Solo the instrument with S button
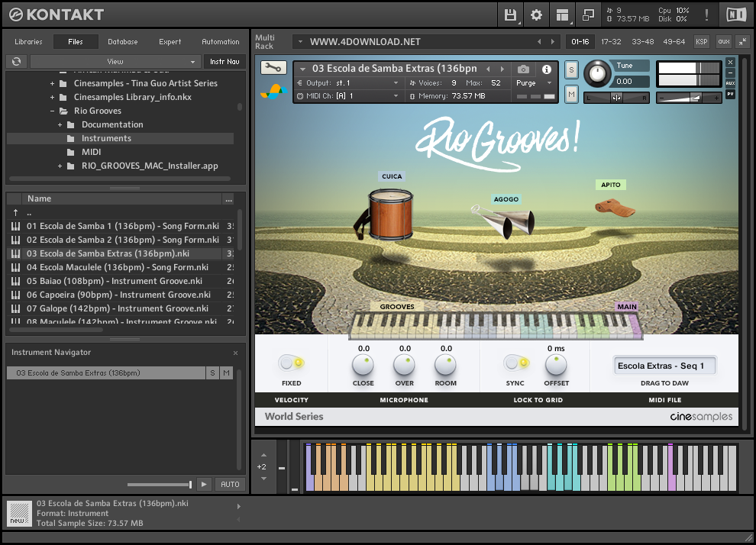 pyautogui.click(x=571, y=70)
